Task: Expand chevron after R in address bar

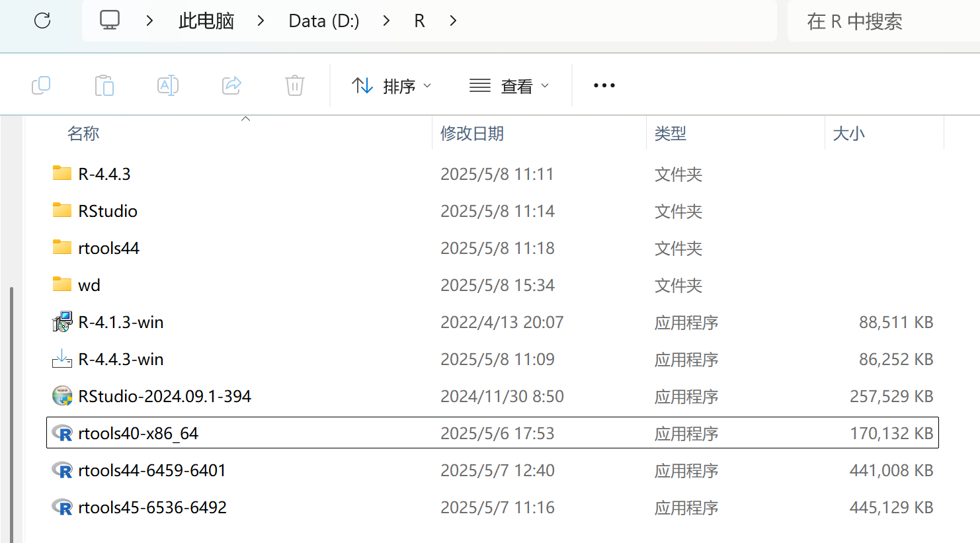Action: (x=453, y=21)
